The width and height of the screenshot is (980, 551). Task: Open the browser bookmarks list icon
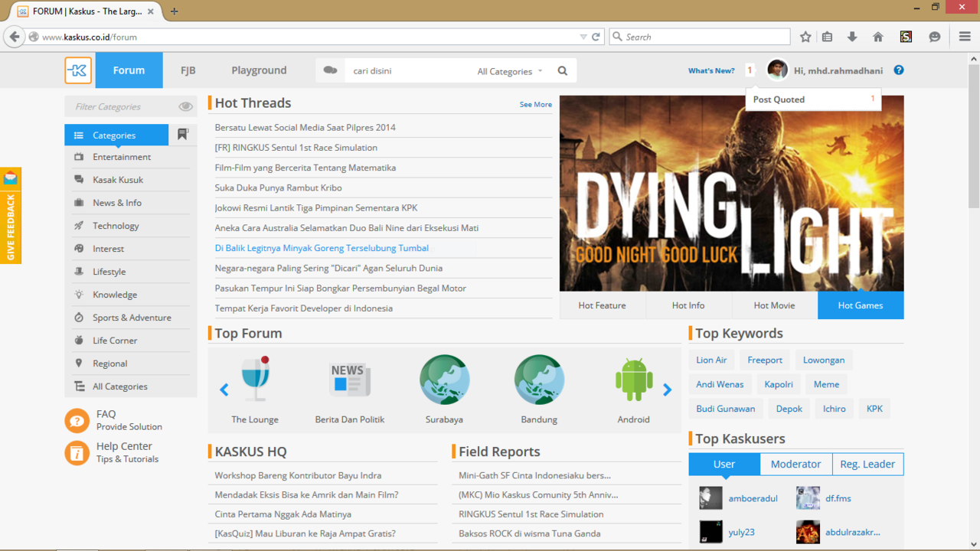coord(827,37)
